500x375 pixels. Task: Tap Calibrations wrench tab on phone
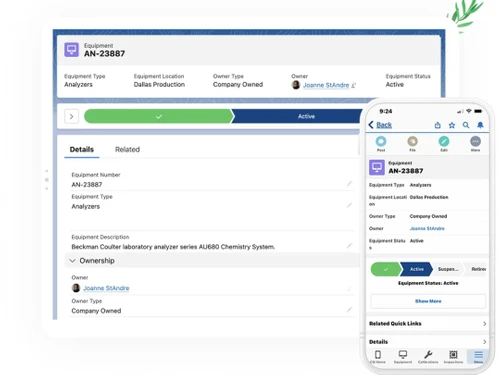[428, 356]
